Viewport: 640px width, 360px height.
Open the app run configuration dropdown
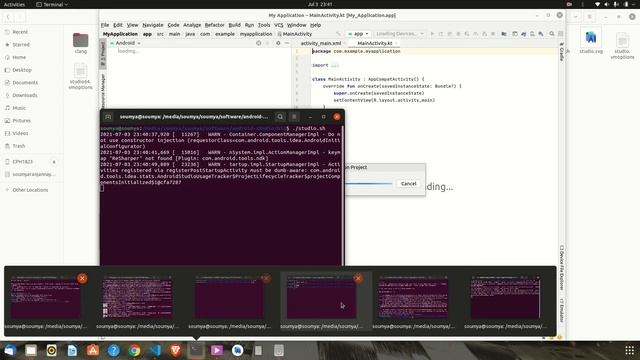(x=358, y=34)
